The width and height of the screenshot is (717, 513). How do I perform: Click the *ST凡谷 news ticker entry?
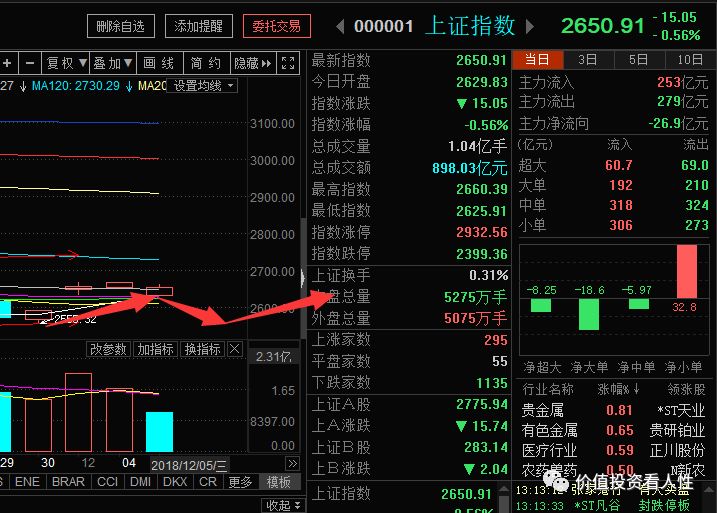click(x=597, y=506)
